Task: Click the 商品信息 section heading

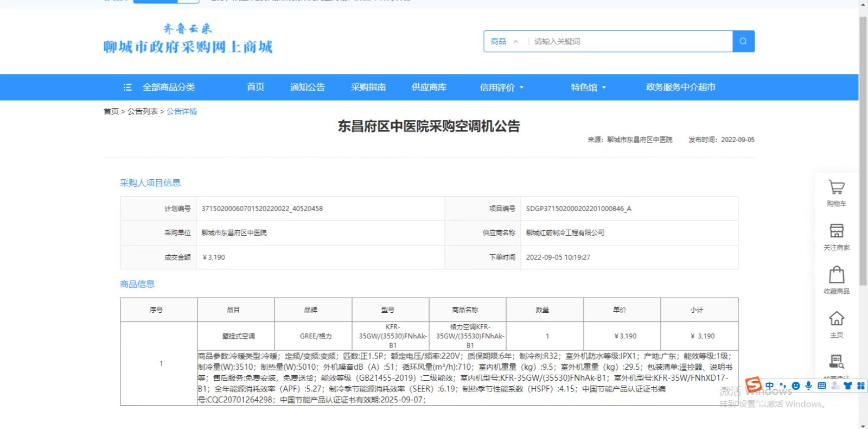Action: click(x=137, y=284)
